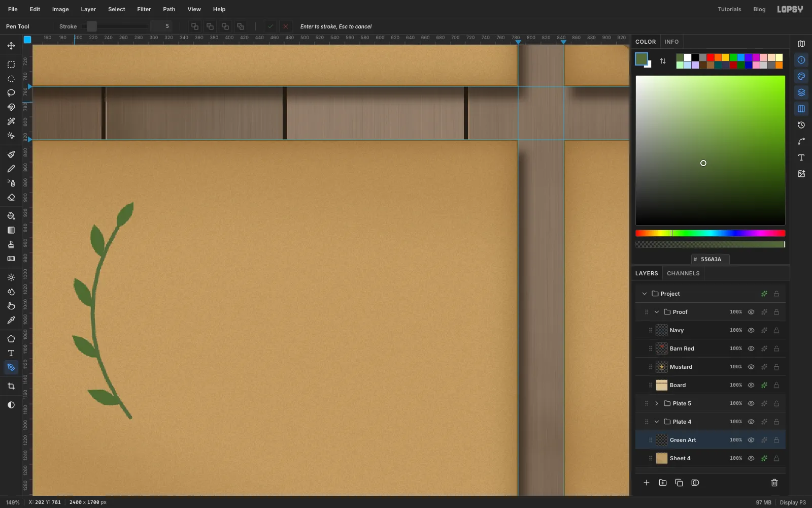Hide the Board layer

(751, 385)
